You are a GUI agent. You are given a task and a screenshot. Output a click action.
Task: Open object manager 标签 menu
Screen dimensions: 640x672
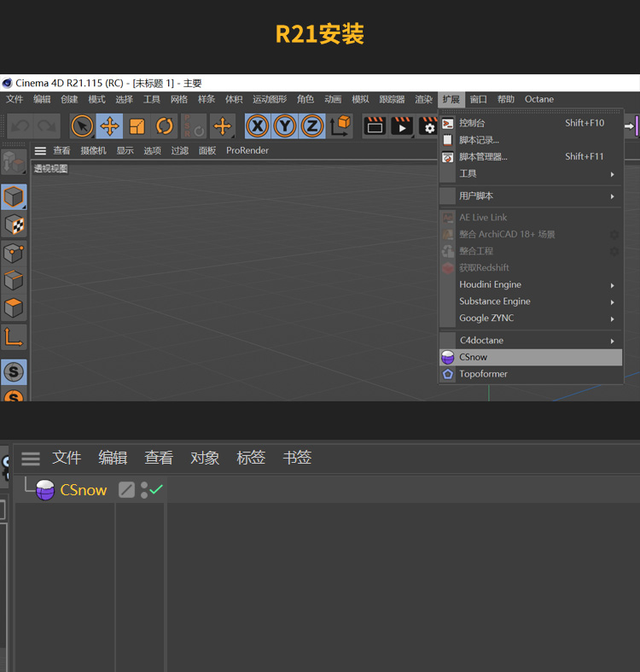pos(251,458)
